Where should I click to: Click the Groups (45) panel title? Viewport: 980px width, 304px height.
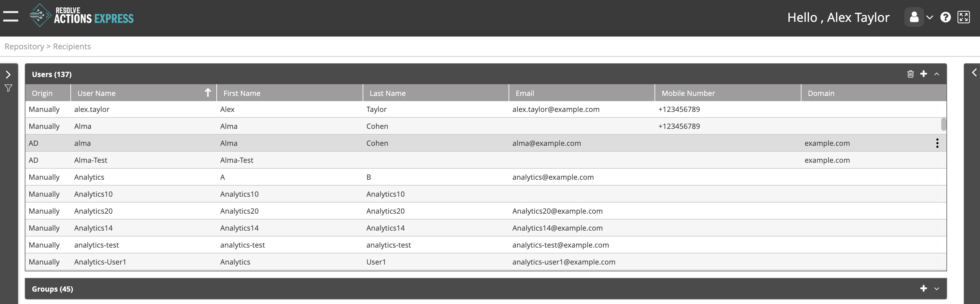click(x=52, y=289)
